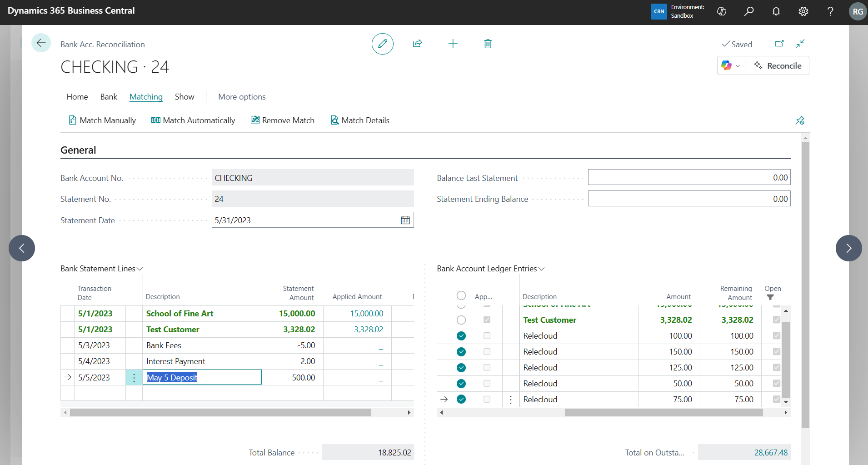This screenshot has height=465, width=868.
Task: Open the Statement Date calendar picker
Action: [x=405, y=220]
